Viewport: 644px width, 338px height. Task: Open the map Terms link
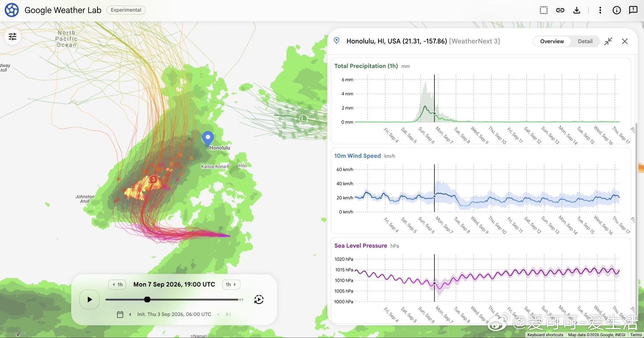(x=636, y=335)
